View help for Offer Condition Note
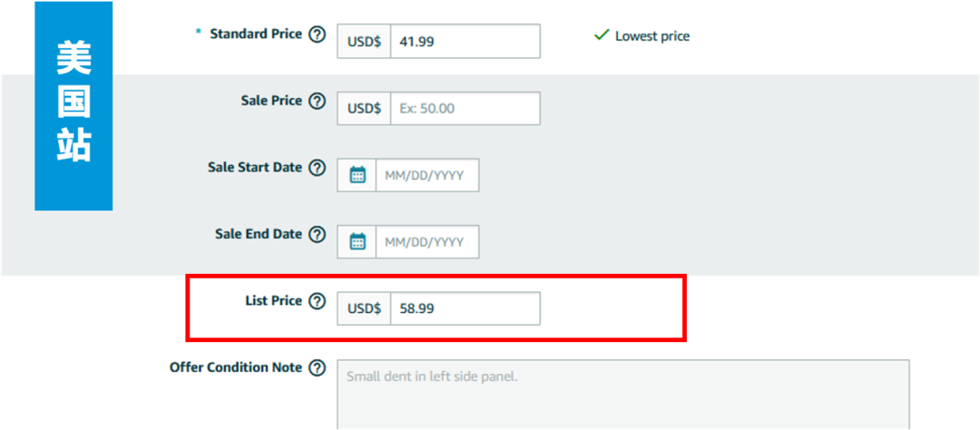This screenshot has height=430, width=980. (318, 367)
